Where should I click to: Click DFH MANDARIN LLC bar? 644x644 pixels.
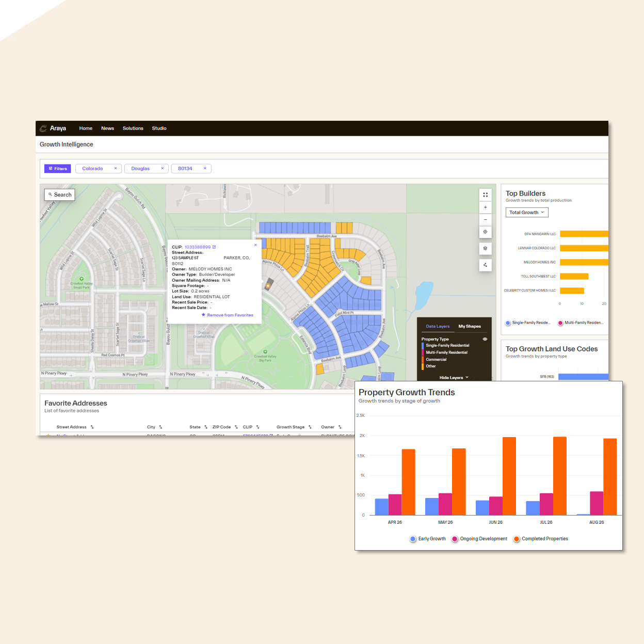pos(584,234)
